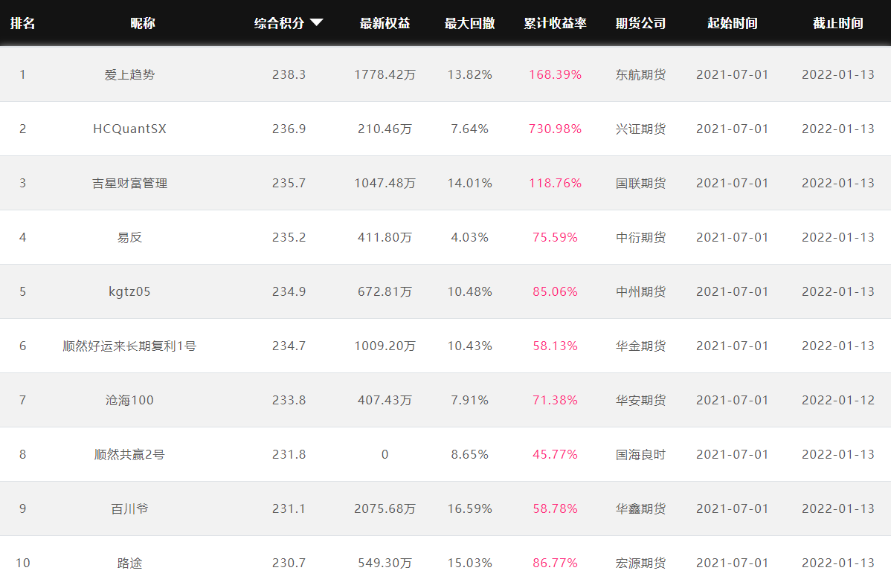Click the 期货公司 column header

pos(640,23)
